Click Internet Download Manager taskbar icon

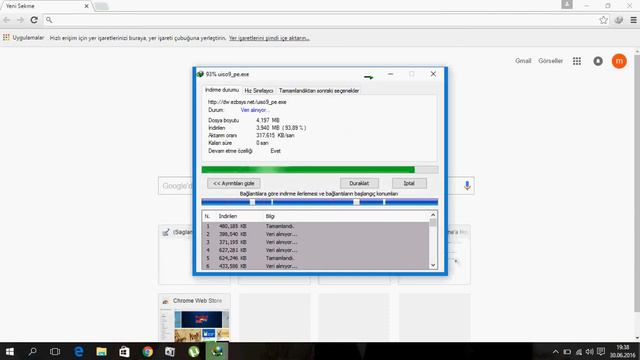point(217,351)
